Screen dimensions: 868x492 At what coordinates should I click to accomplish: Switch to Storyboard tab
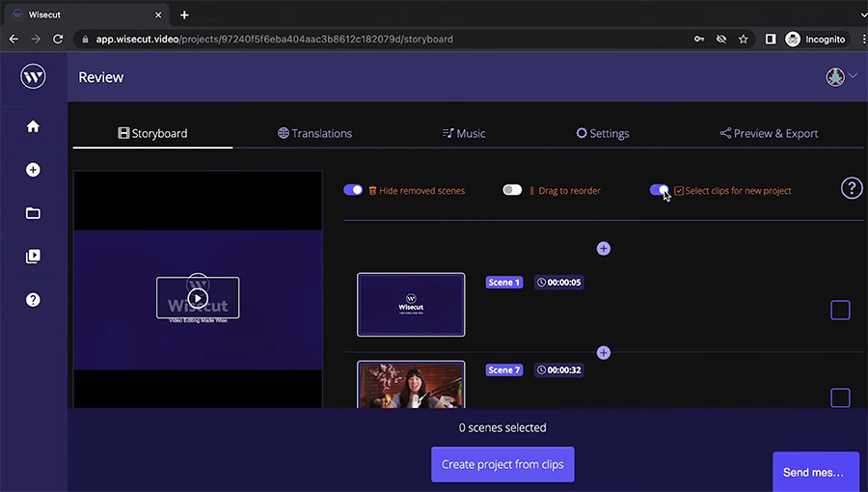[x=152, y=133]
